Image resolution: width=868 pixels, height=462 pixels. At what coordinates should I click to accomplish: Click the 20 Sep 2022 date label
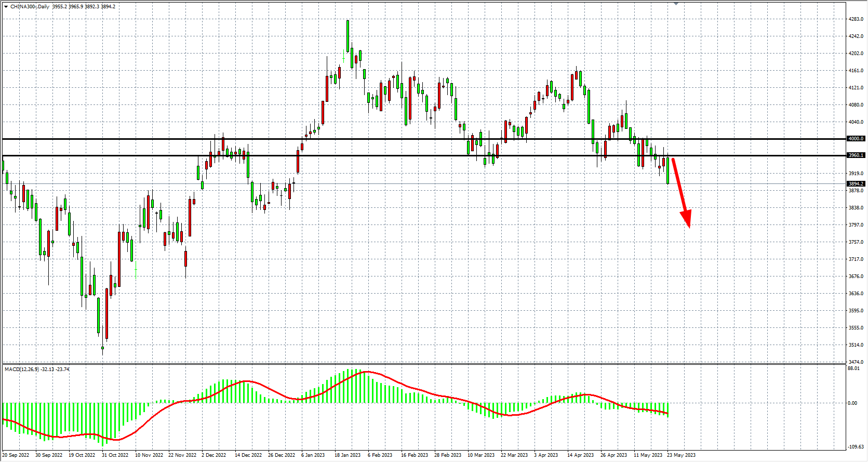click(16, 455)
